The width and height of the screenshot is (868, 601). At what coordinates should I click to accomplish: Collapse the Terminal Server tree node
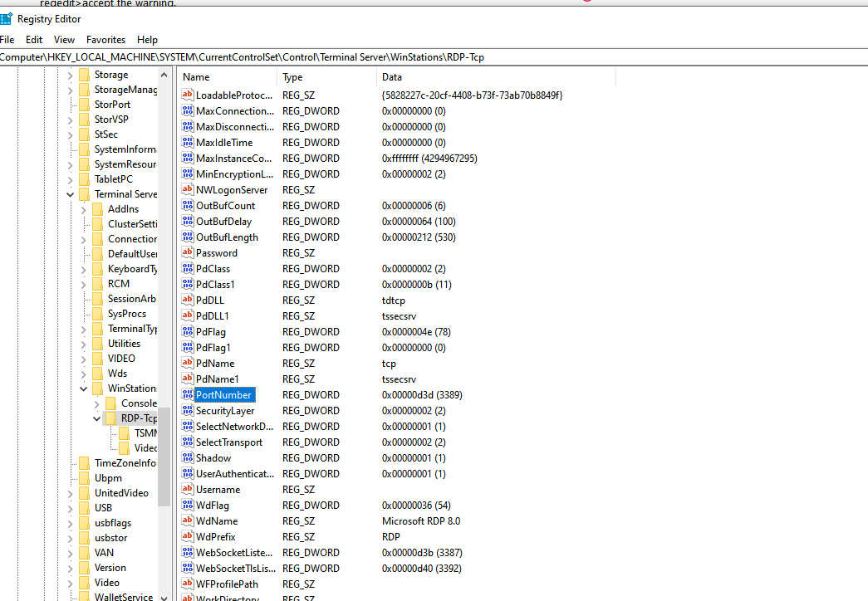tap(71, 193)
